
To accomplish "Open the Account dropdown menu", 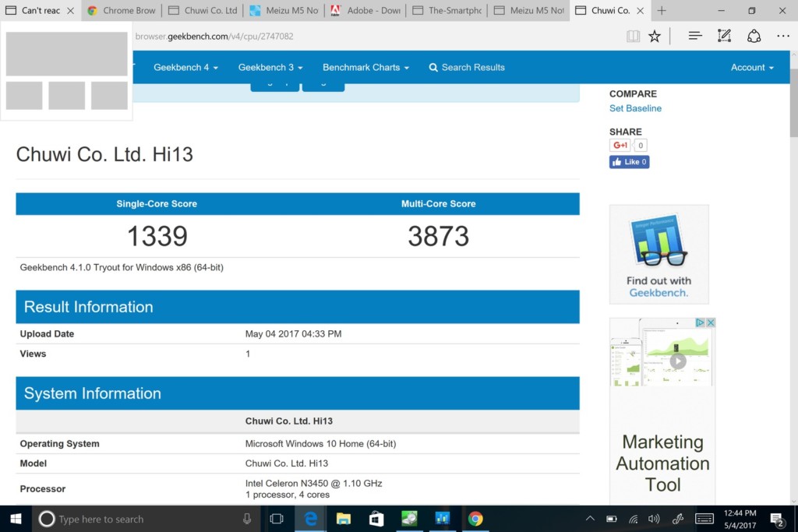I will click(752, 67).
